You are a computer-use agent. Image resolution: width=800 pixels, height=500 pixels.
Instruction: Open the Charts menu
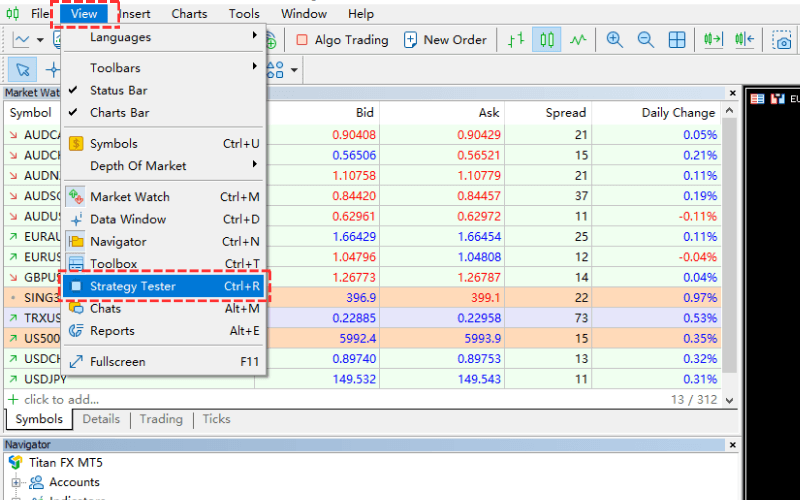click(189, 14)
